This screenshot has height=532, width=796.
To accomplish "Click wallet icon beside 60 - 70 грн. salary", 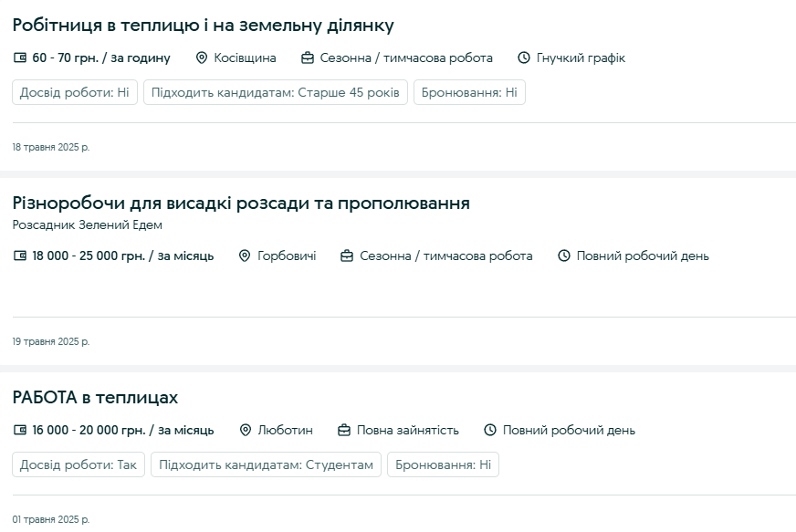I will coord(20,58).
